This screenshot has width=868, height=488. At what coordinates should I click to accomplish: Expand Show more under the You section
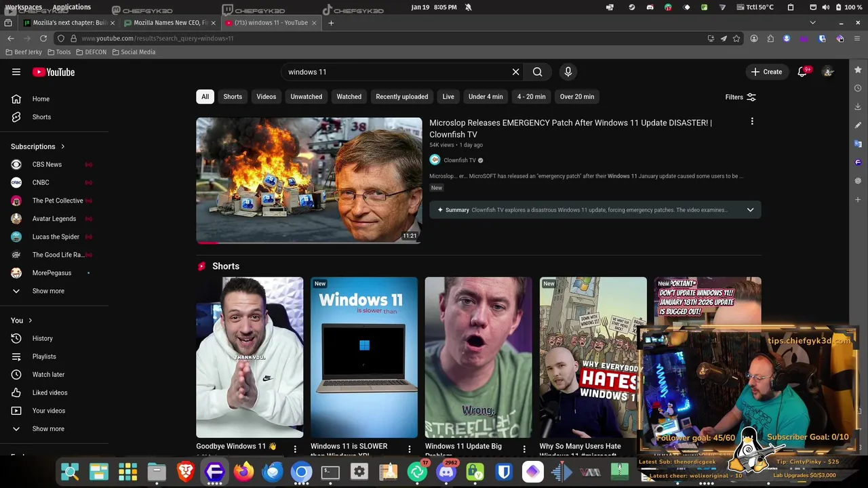pyautogui.click(x=48, y=429)
